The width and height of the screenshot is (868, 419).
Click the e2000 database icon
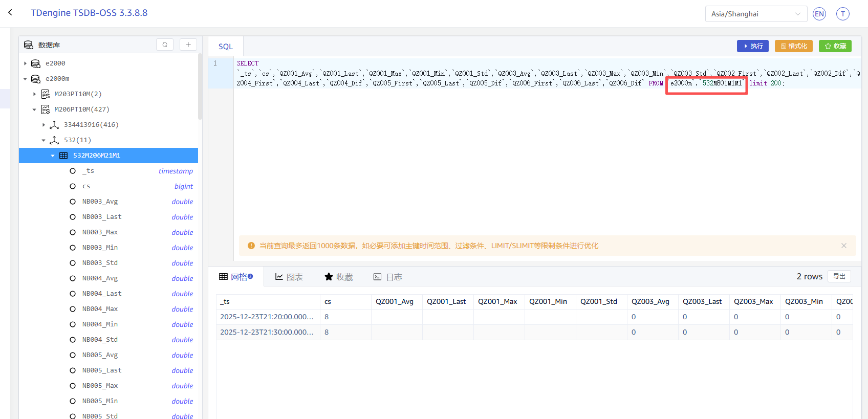pos(36,63)
